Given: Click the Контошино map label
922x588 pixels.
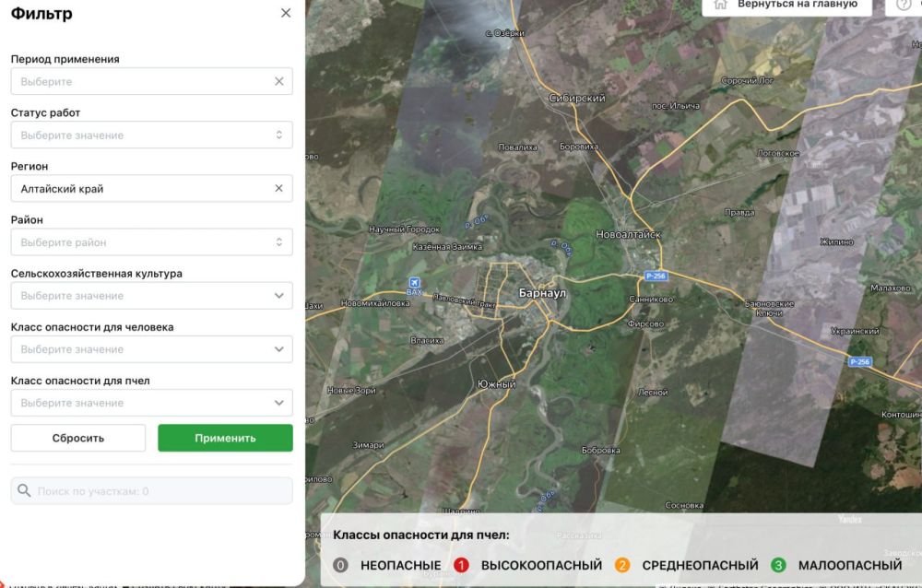Looking at the screenshot, I should coord(902,414).
